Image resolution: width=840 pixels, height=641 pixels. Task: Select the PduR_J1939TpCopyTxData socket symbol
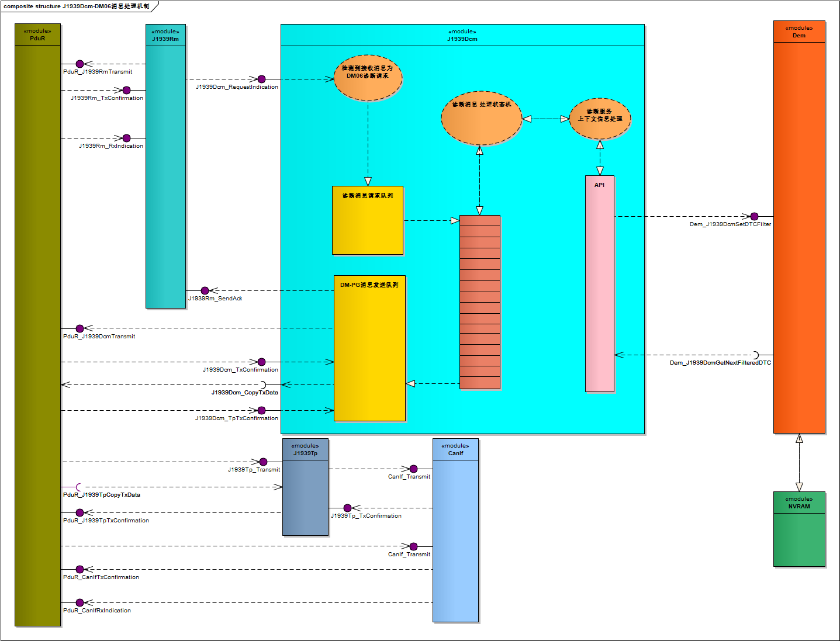(79, 487)
